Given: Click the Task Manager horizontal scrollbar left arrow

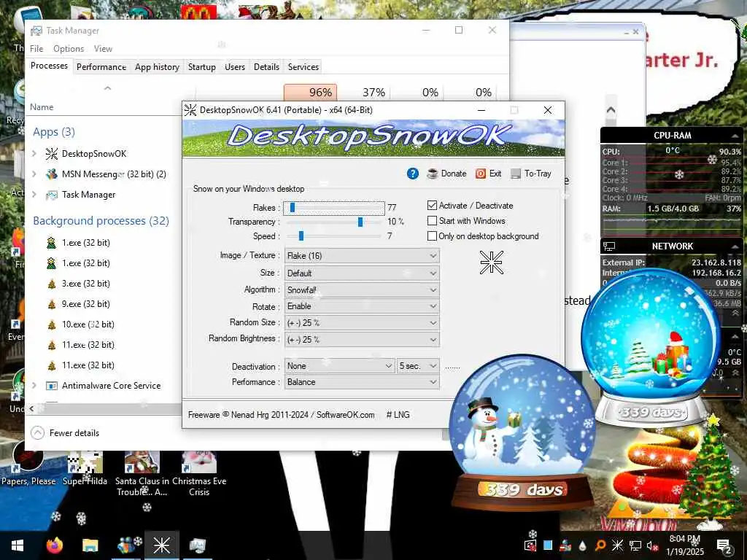Looking at the screenshot, I should coord(31,408).
